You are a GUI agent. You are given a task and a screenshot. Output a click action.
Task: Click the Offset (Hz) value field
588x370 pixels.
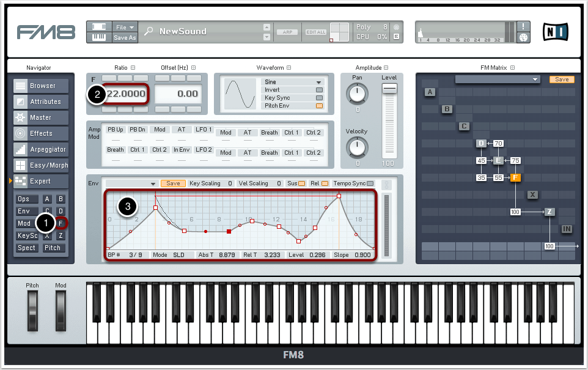[x=178, y=94]
